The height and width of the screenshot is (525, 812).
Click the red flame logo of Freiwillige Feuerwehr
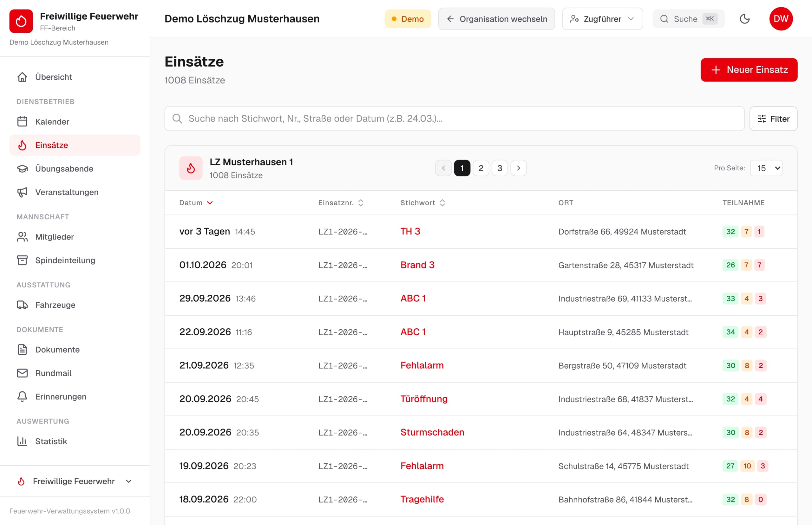pos(21,21)
